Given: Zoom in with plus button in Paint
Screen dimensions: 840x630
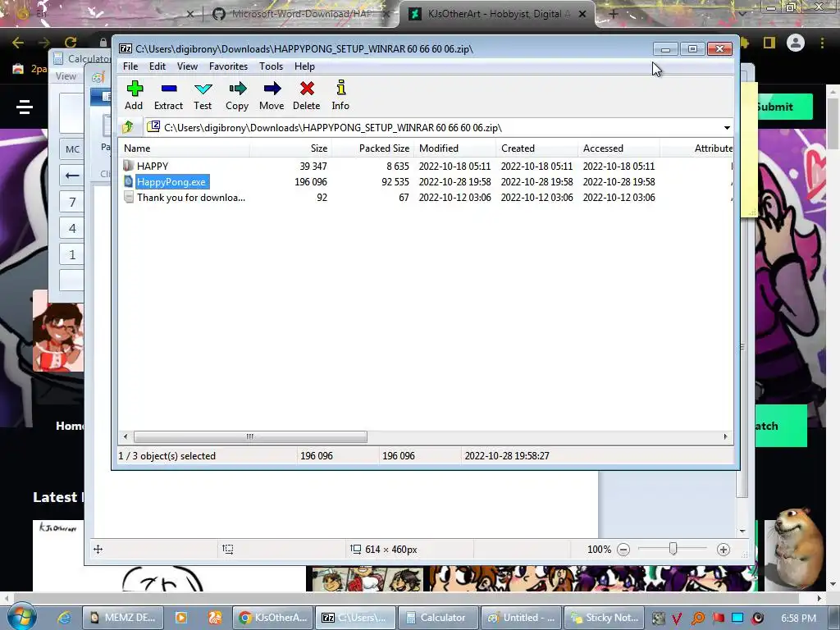Looking at the screenshot, I should (x=724, y=549).
